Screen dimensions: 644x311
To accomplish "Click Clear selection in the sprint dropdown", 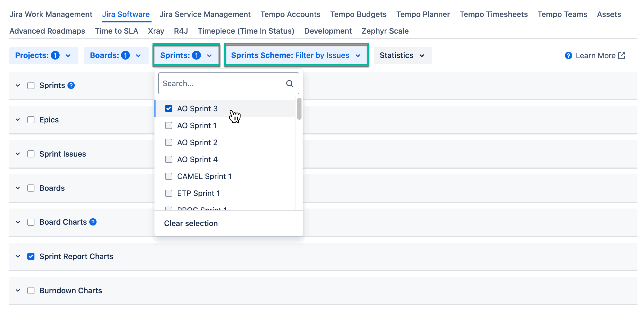I will click(191, 223).
